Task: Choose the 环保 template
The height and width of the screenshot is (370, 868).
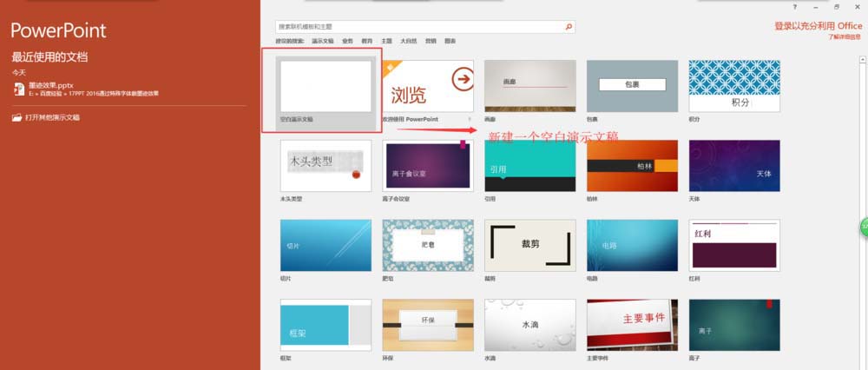Action: [x=428, y=325]
